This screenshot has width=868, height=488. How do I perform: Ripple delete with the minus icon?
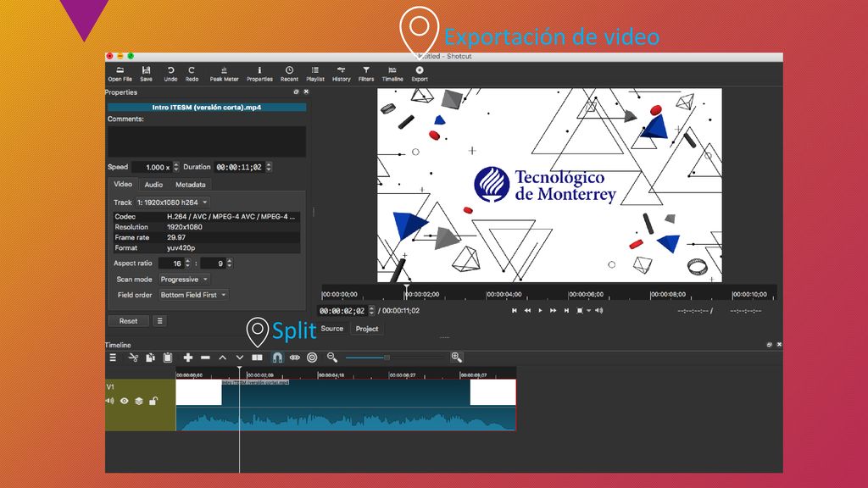(x=205, y=358)
